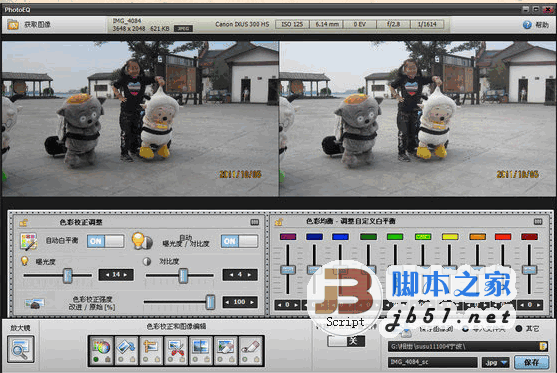This screenshot has height=373, width=557.
Task: Select the eraser tool icon
Action: (250, 347)
